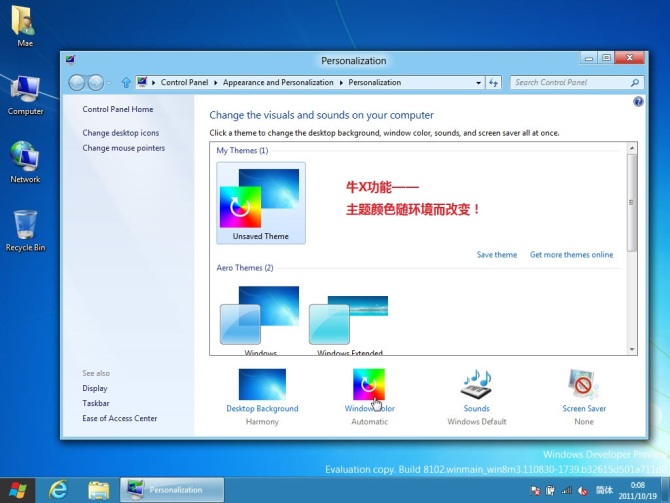Click the Control Panel breadcrumb
This screenshot has width=670, height=503.
[x=184, y=82]
